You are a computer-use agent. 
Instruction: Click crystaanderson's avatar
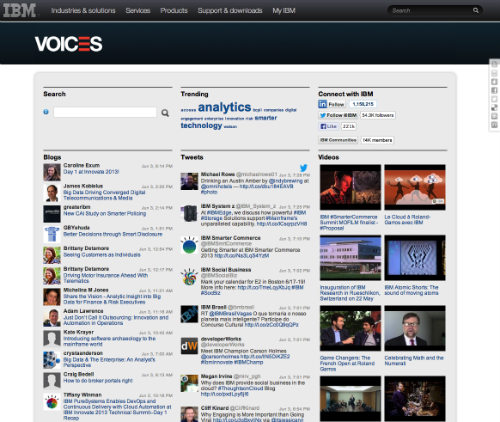[52, 360]
